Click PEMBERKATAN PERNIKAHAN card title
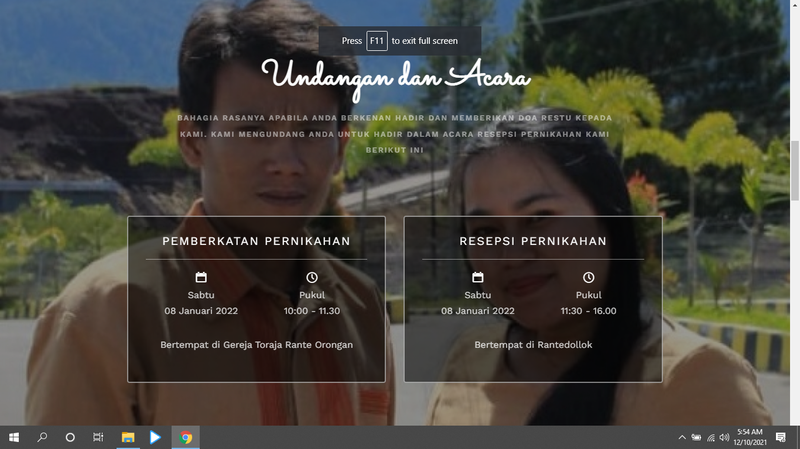Image resolution: width=800 pixels, height=449 pixels. (x=256, y=241)
